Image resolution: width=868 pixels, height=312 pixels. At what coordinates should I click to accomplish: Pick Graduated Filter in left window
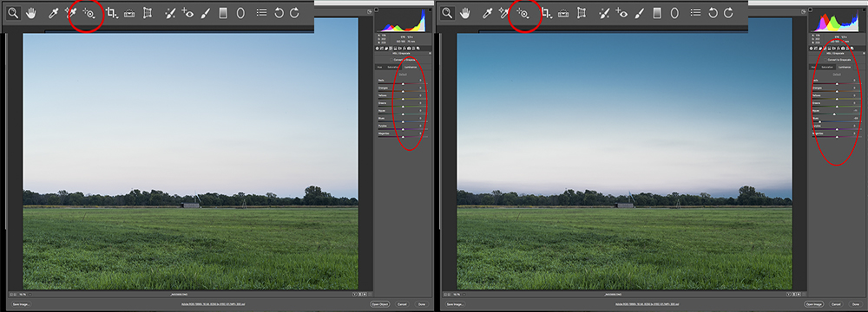click(x=223, y=13)
